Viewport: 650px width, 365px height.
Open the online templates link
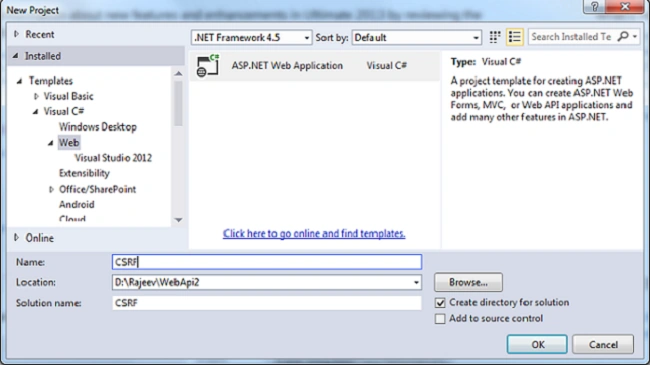tap(314, 234)
